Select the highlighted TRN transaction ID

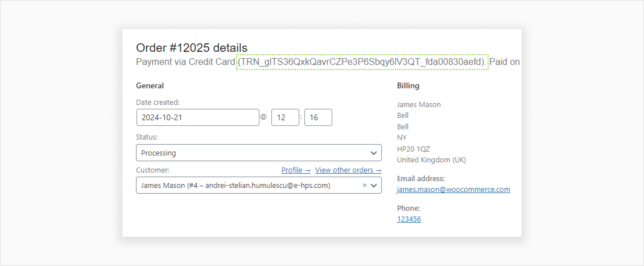(361, 62)
